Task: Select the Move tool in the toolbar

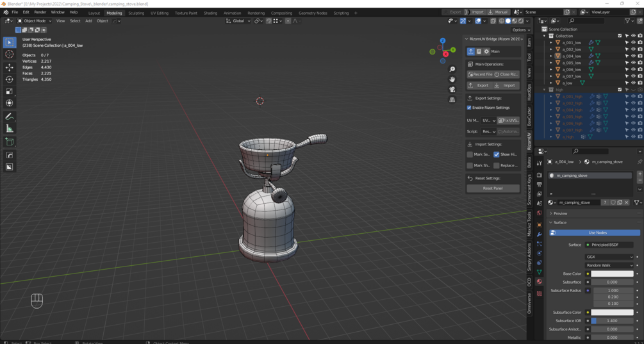Action: point(9,67)
